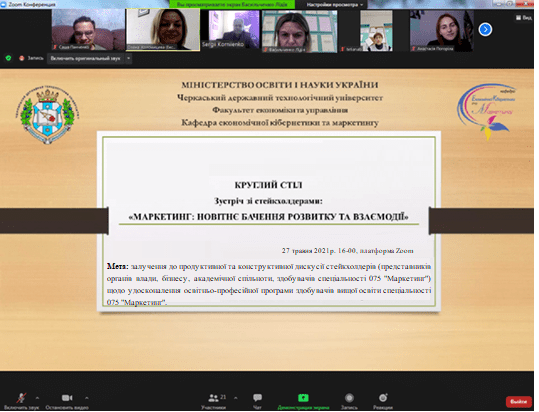The height and width of the screenshot is (412, 539).
Task: Stop video with the camera icon
Action: pos(67,398)
